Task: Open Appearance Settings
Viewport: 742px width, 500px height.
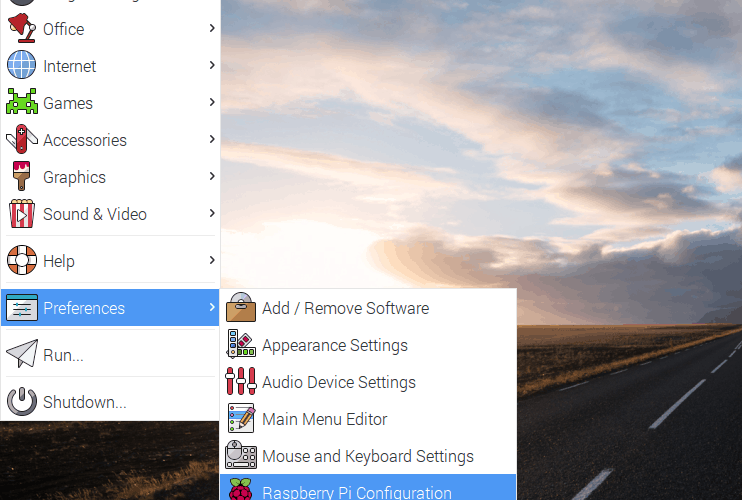Action: pyautogui.click(x=335, y=345)
